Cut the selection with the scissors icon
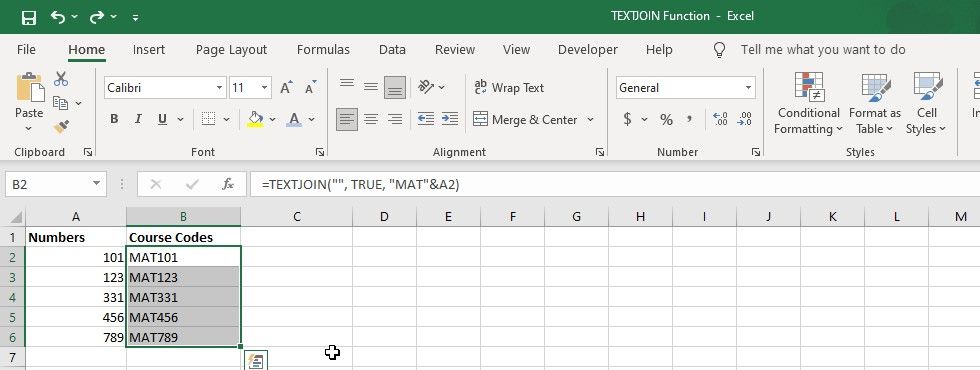 [x=61, y=79]
